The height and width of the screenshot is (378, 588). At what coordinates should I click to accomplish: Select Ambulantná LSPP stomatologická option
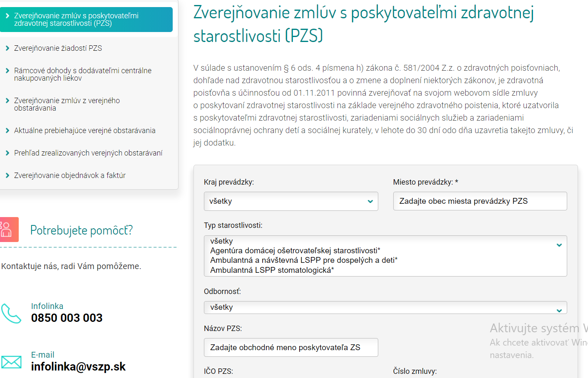coord(272,270)
